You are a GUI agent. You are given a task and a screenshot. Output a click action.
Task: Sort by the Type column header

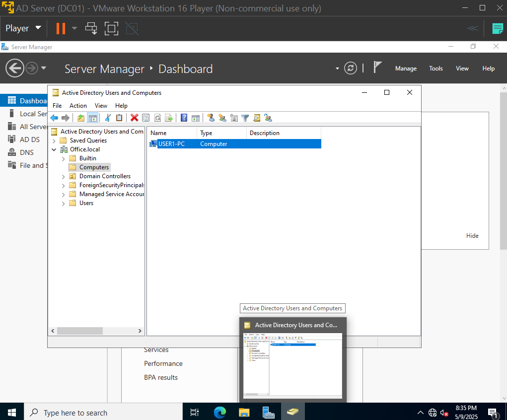click(221, 133)
